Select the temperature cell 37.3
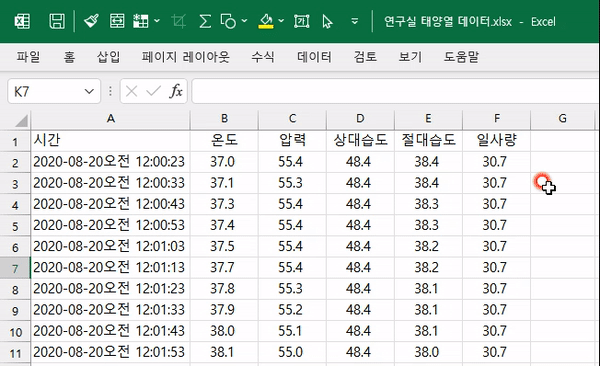This screenshot has width=600, height=366. click(224, 204)
